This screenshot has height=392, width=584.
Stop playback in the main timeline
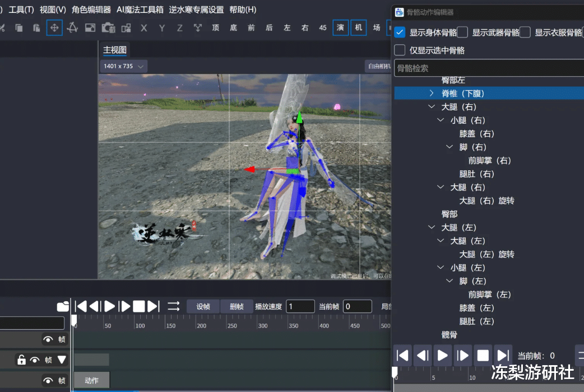coord(138,306)
